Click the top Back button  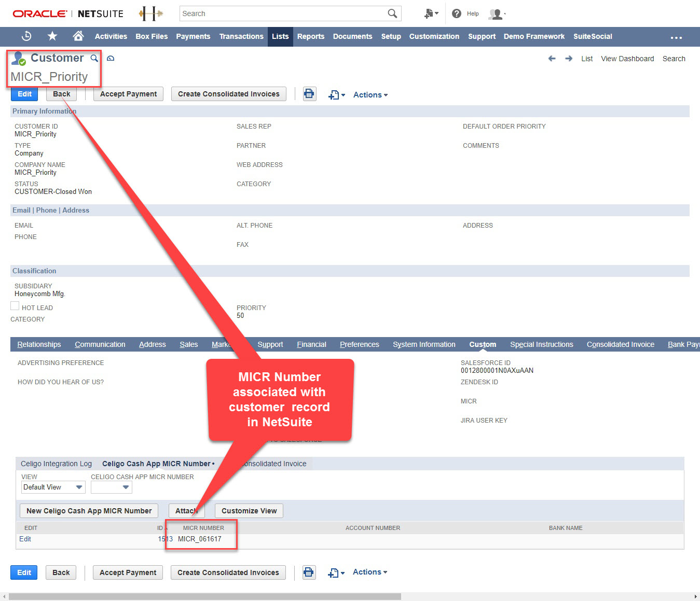pos(62,94)
